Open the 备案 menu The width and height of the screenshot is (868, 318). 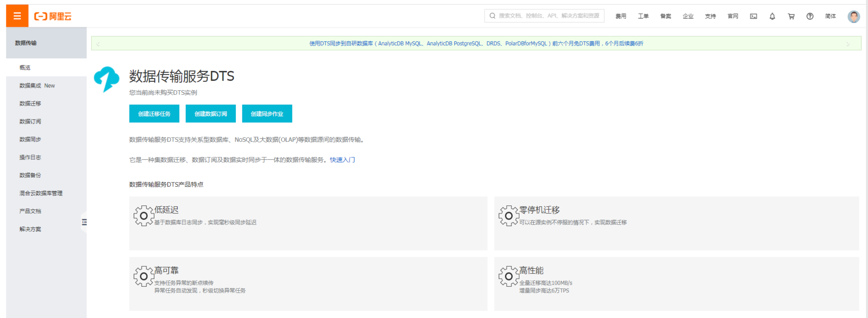tap(665, 16)
